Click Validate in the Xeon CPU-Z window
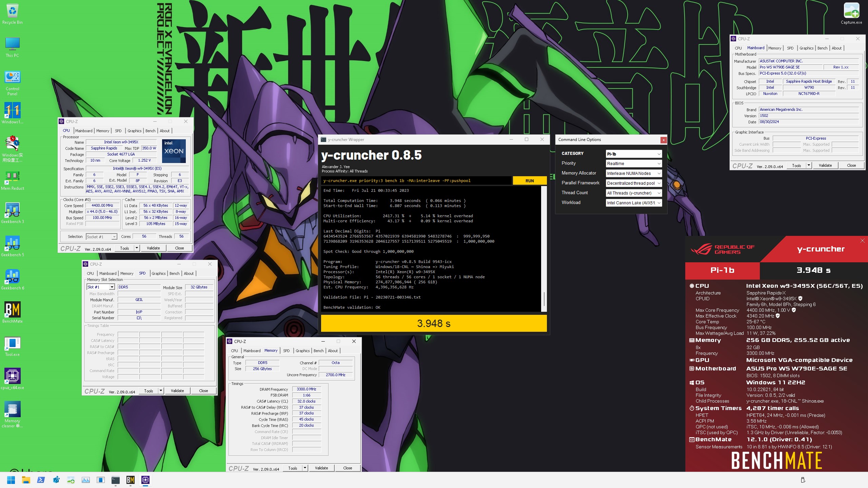The height and width of the screenshot is (488, 868). click(153, 248)
